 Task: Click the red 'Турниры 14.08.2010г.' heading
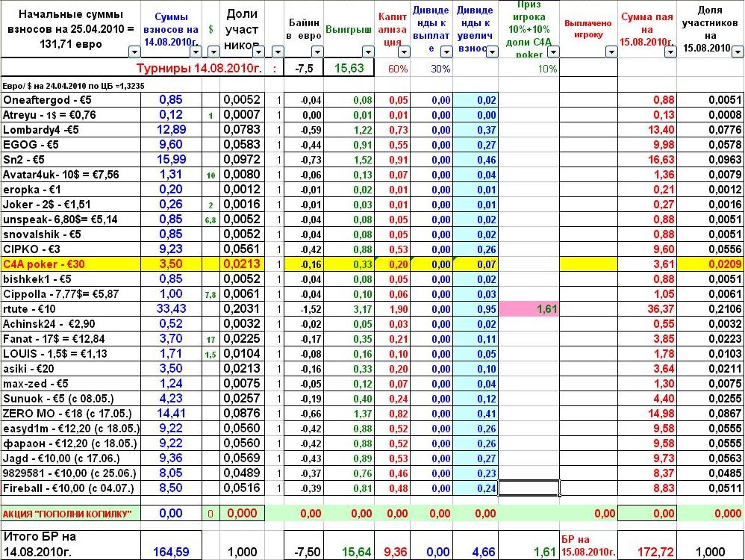[x=199, y=69]
